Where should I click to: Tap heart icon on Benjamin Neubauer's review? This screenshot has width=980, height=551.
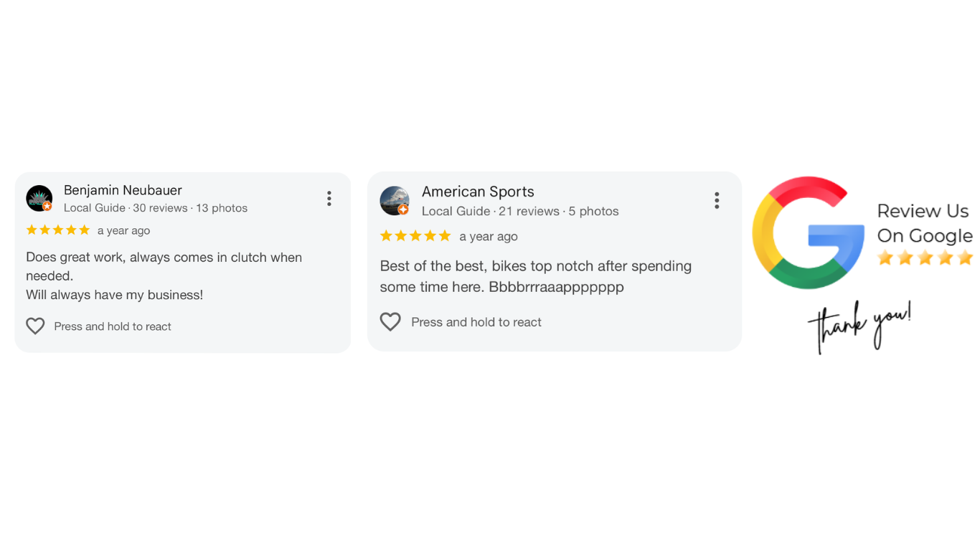click(35, 326)
